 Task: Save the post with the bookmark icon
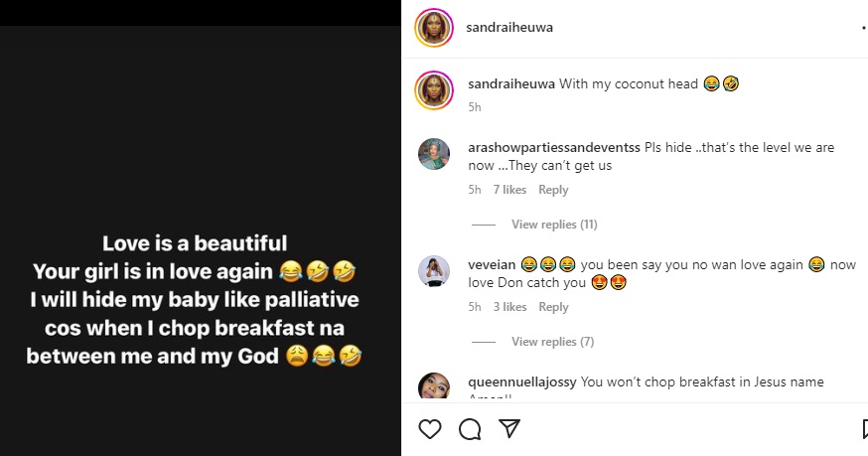click(x=864, y=429)
